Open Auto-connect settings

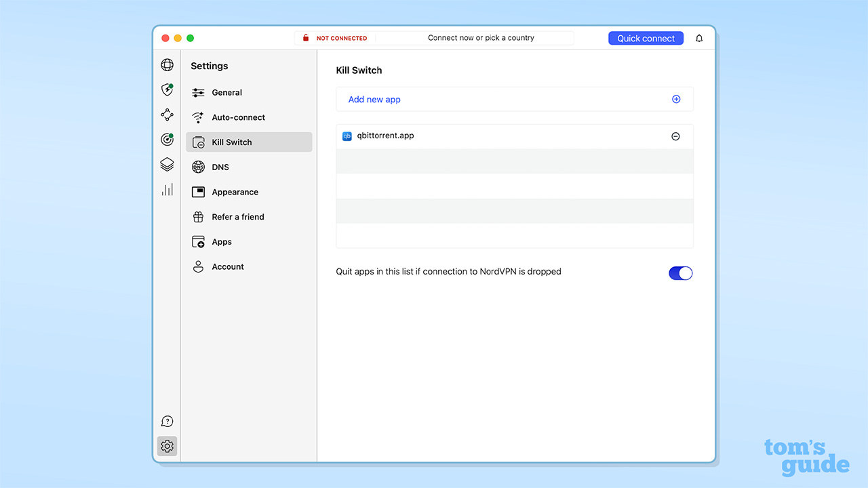[x=249, y=117]
